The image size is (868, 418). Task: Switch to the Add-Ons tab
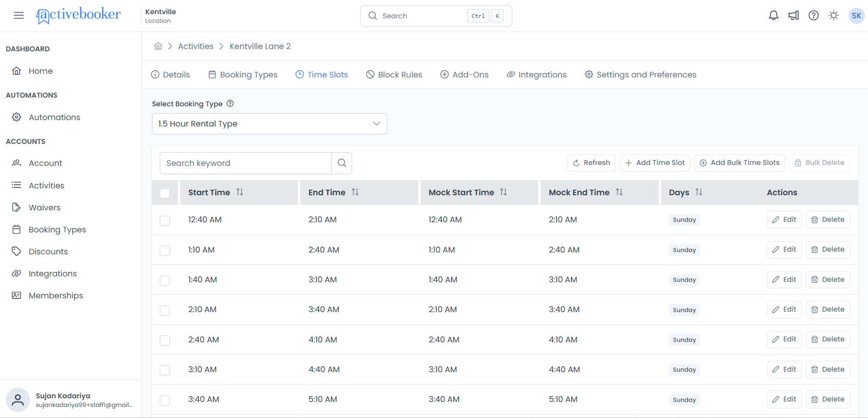click(x=464, y=75)
